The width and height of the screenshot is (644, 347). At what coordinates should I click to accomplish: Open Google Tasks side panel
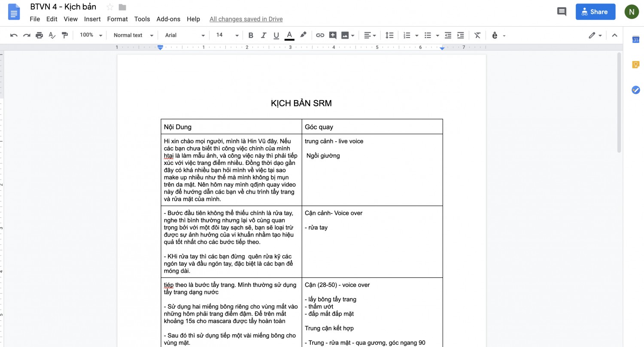(636, 90)
